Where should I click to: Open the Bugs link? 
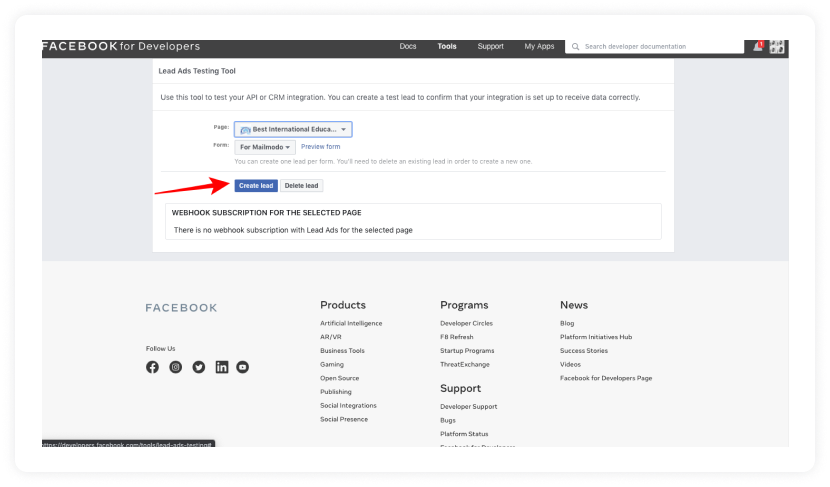pos(448,420)
